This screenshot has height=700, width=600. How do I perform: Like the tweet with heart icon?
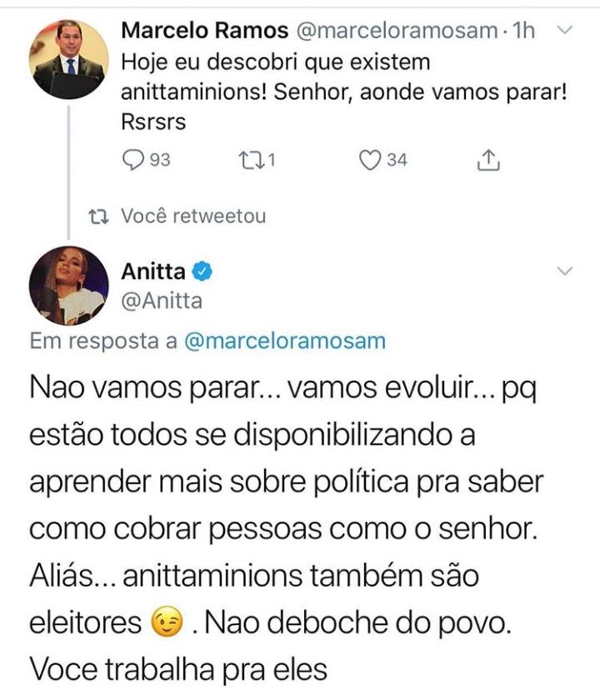[x=370, y=160]
